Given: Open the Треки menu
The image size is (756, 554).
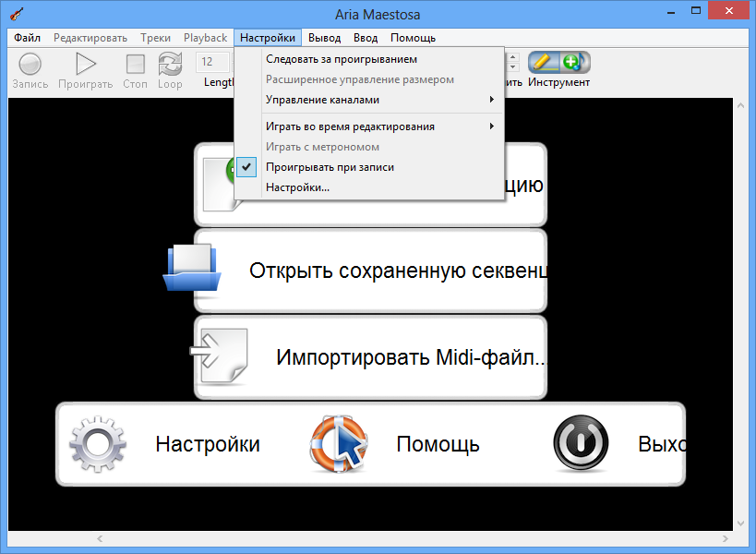Looking at the screenshot, I should (155, 38).
